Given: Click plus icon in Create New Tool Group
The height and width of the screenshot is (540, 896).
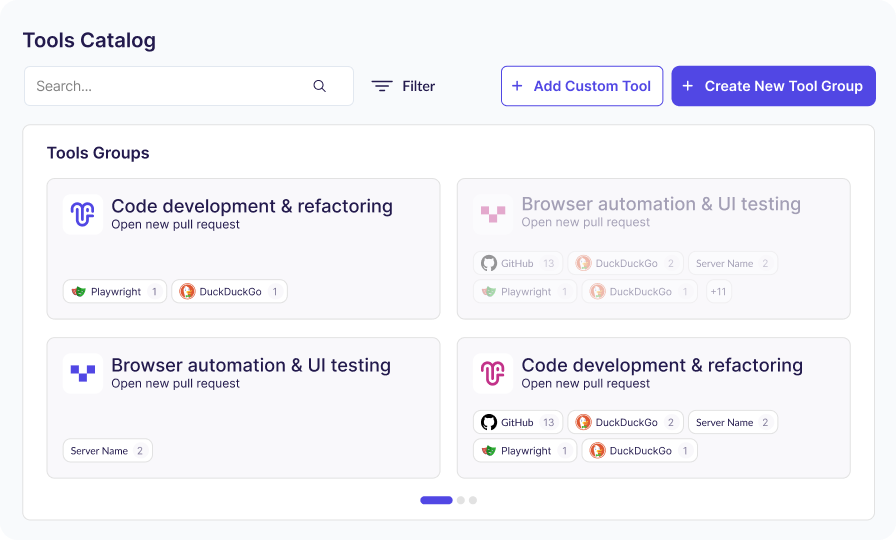Looking at the screenshot, I should [687, 86].
